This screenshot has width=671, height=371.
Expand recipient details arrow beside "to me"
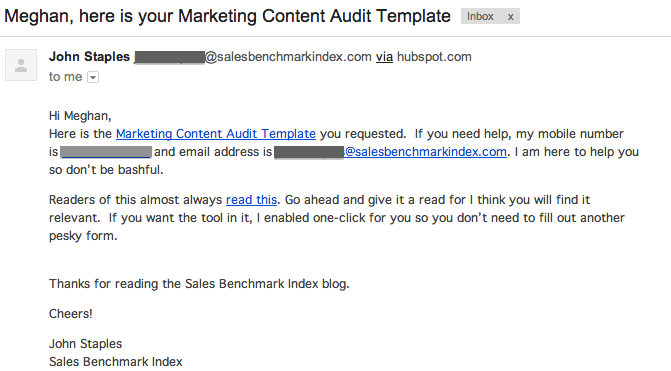[x=93, y=77]
